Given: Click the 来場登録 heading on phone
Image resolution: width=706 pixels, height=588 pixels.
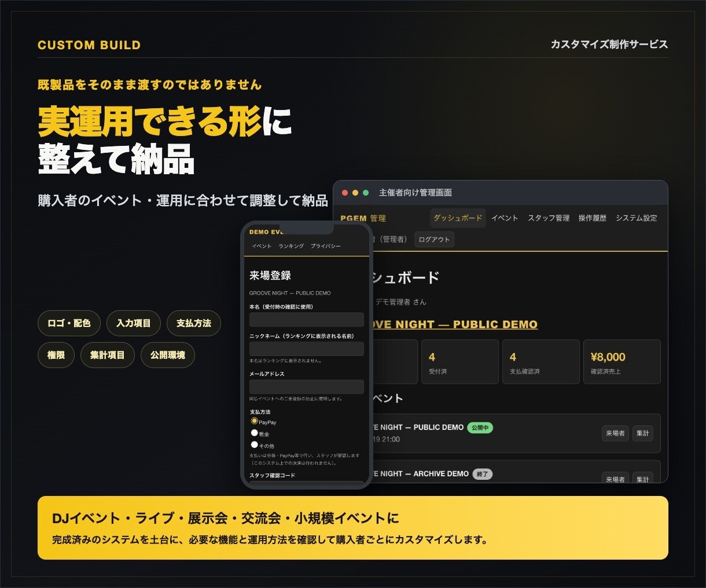Looking at the screenshot, I should [x=270, y=275].
